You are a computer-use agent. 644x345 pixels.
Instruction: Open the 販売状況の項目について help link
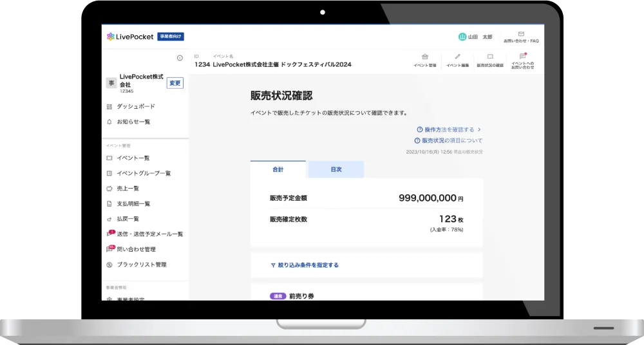(451, 140)
